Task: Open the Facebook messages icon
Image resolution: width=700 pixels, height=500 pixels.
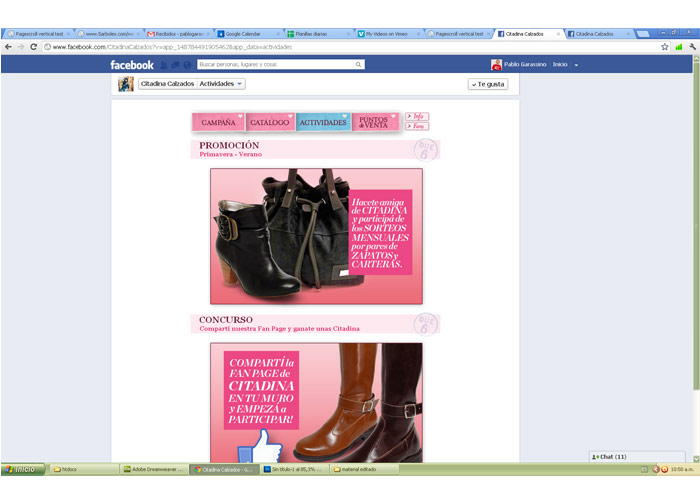Action: coord(175,65)
